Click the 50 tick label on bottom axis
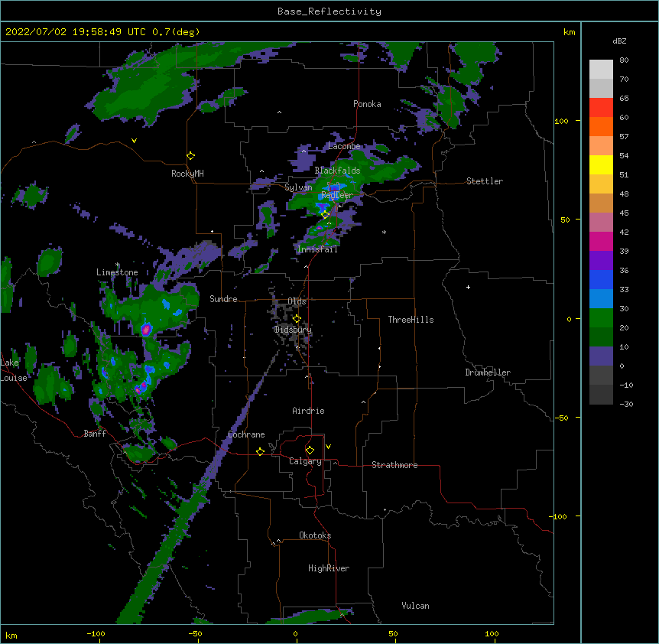The image size is (659, 644). (393, 634)
